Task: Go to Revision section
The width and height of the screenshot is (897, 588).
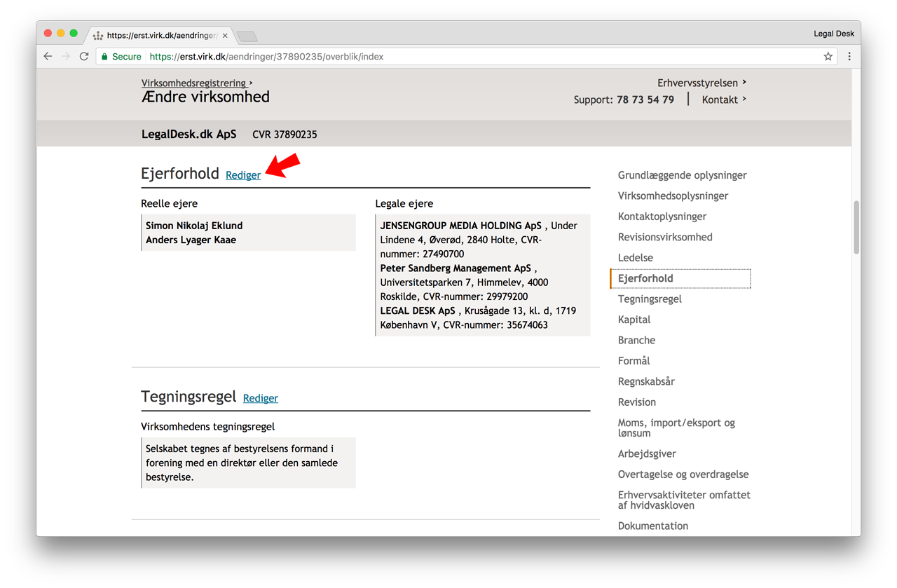Action: tap(637, 402)
